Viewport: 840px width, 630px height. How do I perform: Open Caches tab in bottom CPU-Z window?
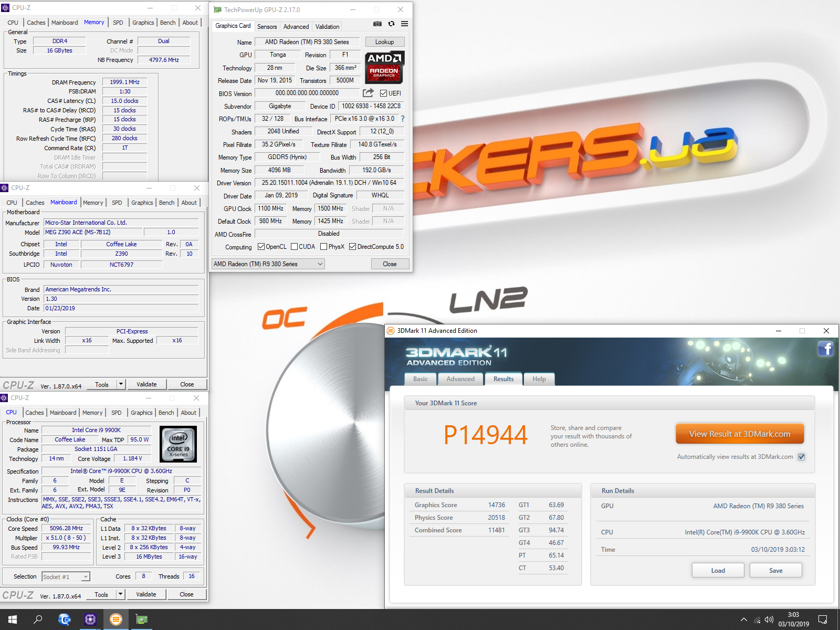click(35, 413)
